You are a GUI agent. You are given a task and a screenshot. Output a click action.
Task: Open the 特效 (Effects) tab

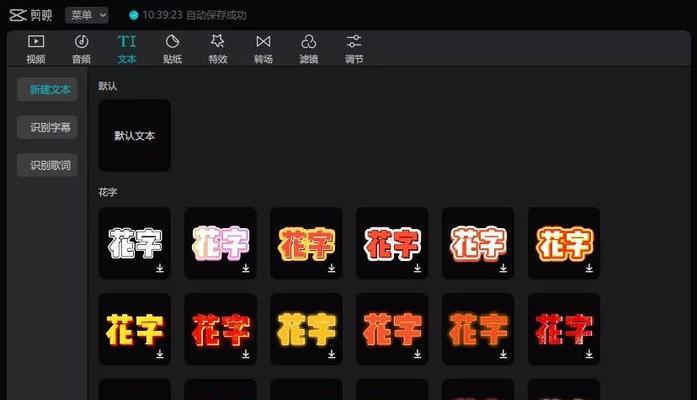pos(218,49)
